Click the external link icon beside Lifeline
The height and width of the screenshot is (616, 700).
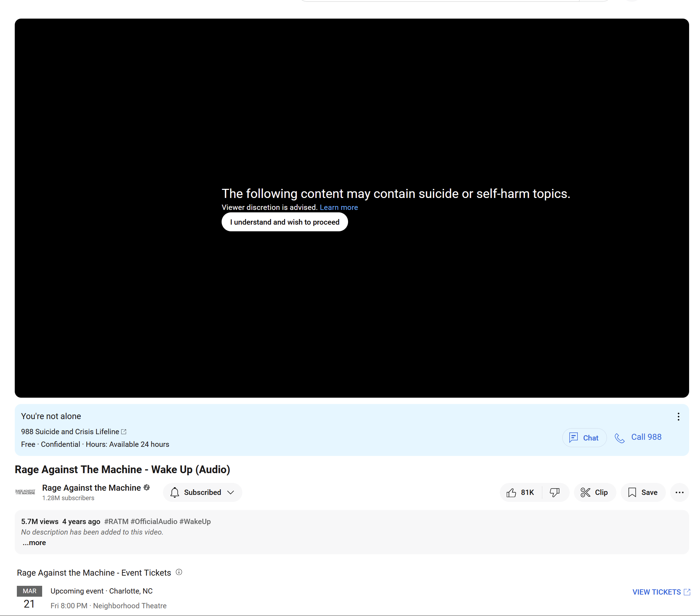point(124,432)
